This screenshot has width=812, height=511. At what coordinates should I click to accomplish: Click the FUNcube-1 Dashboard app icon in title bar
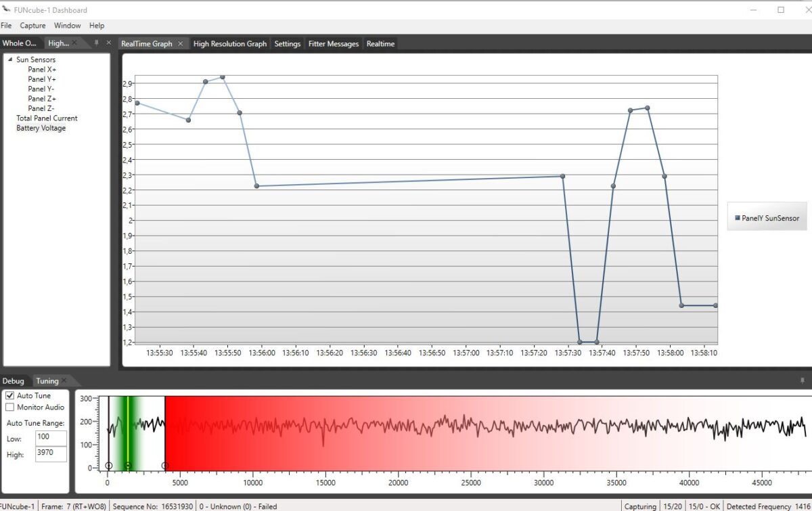pyautogui.click(x=6, y=10)
